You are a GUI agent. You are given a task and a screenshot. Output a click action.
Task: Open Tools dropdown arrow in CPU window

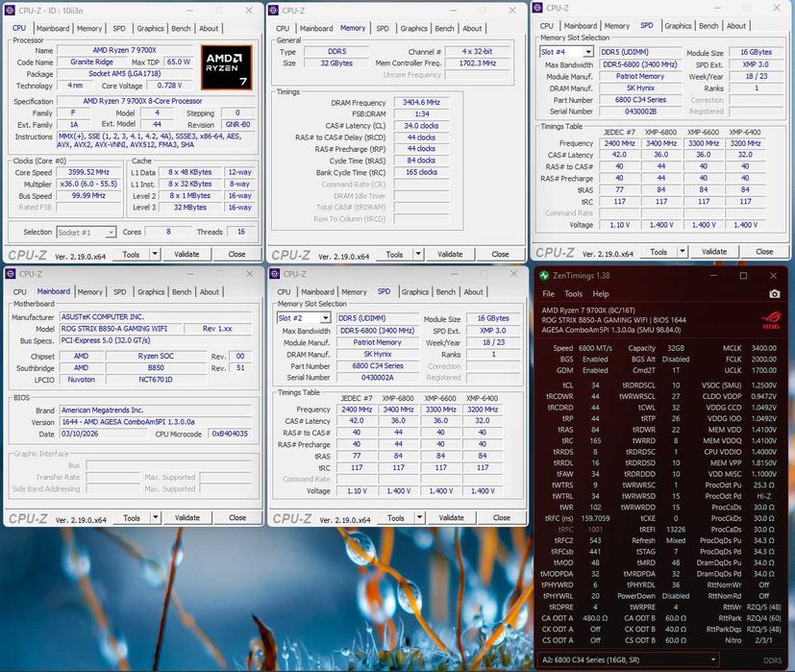pos(155,254)
